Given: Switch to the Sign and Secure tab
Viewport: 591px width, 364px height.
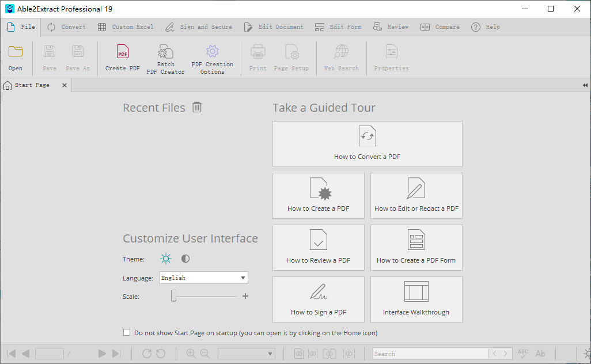Looking at the screenshot, I should 199,27.
